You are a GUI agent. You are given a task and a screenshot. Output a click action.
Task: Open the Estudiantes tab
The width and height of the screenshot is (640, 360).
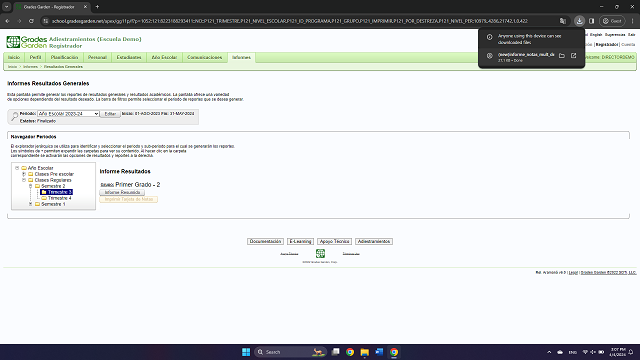[129, 57]
